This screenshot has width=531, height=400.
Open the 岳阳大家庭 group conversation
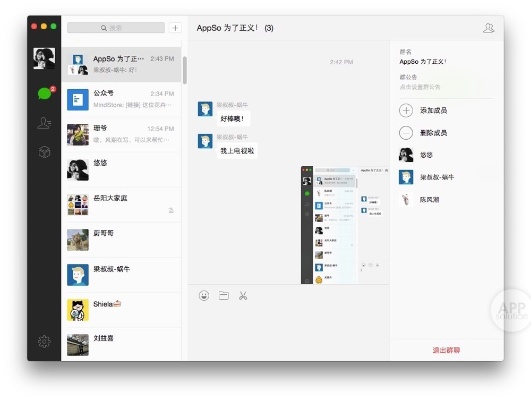click(x=122, y=205)
